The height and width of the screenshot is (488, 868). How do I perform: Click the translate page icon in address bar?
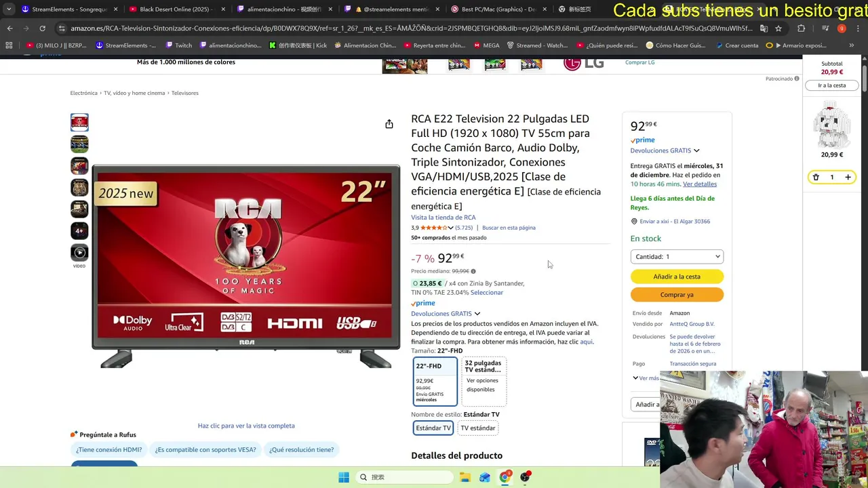point(764,28)
